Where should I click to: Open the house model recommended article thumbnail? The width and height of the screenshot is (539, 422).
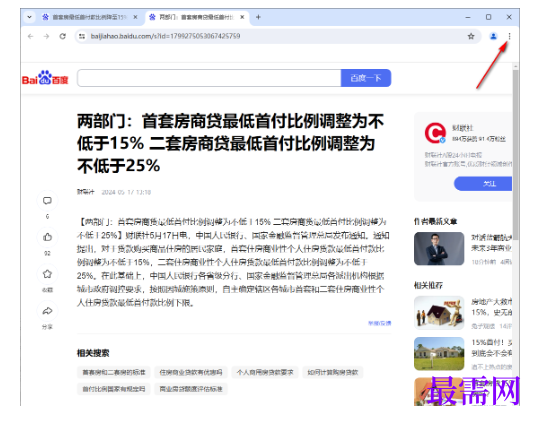coord(439,313)
